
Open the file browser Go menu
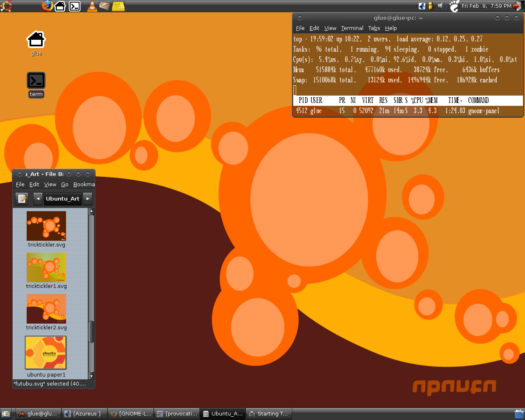click(65, 184)
